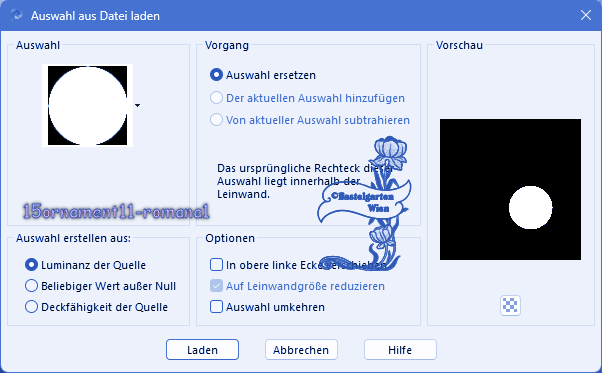Open the selection file dropdown arrow
This screenshot has height=373, width=602.
click(x=137, y=105)
